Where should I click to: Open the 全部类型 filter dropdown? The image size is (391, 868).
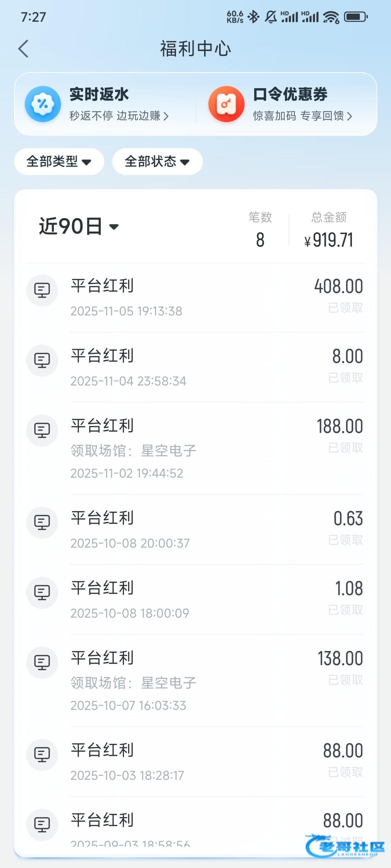(59, 162)
